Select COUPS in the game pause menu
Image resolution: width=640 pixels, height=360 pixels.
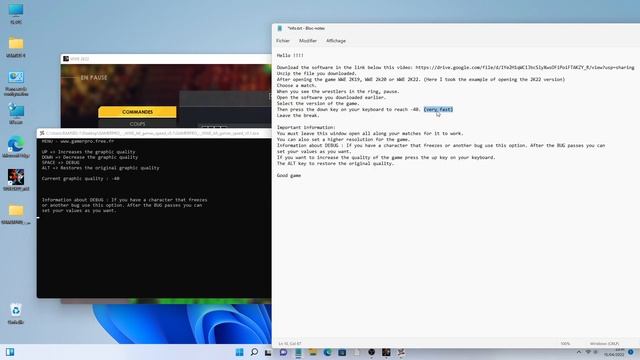137,124
